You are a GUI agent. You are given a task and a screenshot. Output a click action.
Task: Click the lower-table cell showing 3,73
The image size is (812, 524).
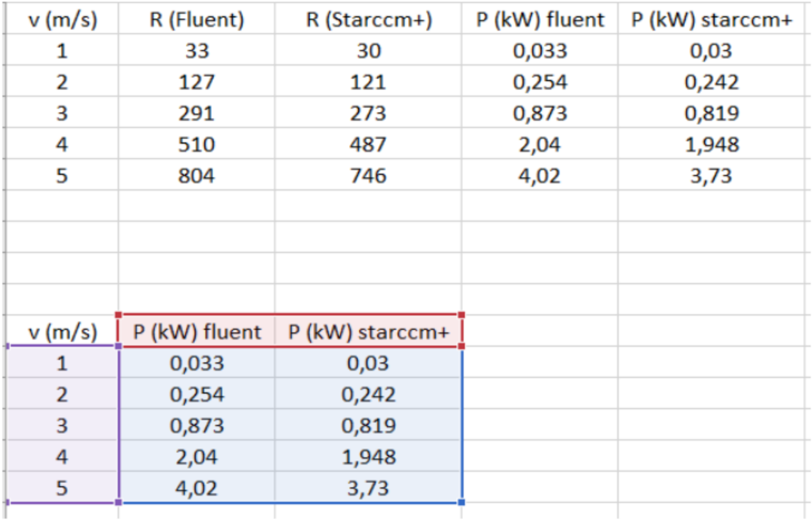pyautogui.click(x=368, y=487)
